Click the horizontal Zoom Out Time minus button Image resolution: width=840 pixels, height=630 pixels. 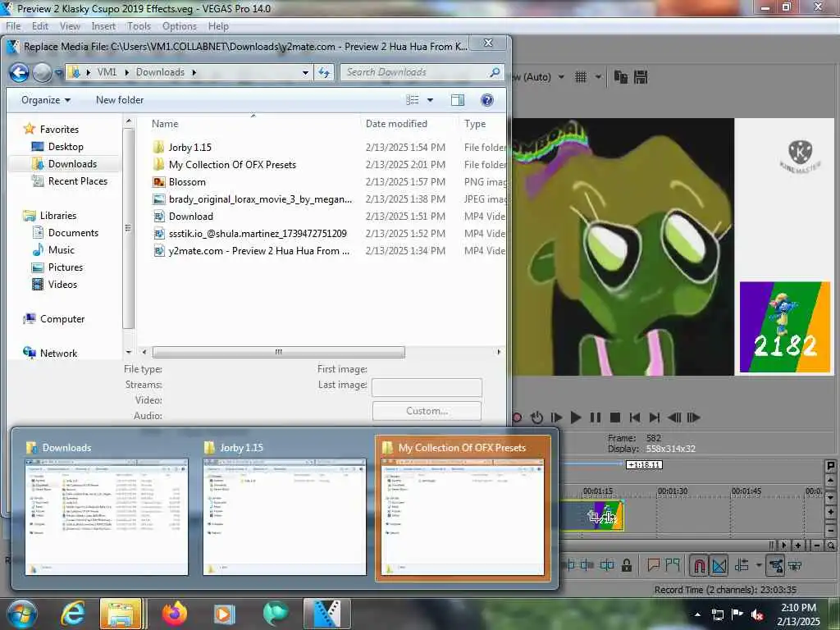click(817, 546)
